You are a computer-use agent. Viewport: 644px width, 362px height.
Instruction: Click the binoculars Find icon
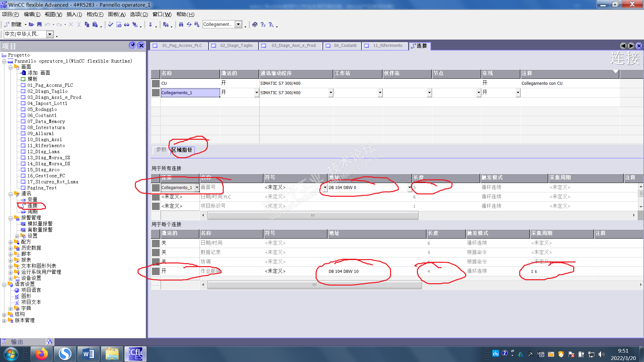181,24
